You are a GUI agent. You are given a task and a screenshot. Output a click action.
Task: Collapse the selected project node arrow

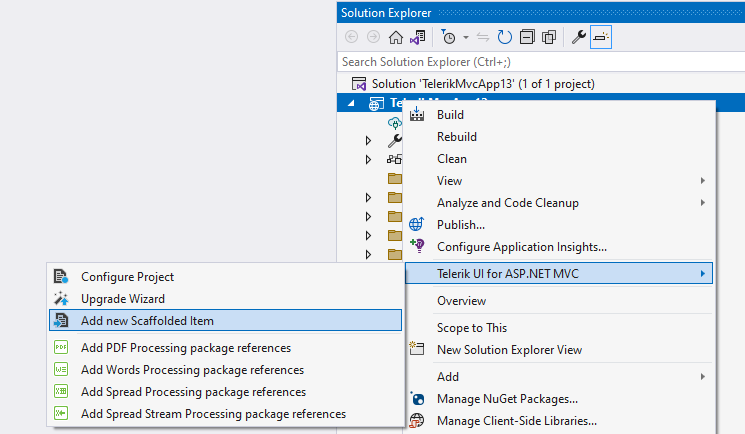pyautogui.click(x=351, y=103)
